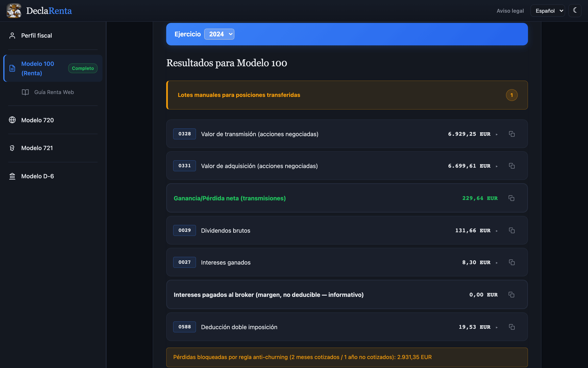
Task: Expand details arrow for 0328 row
Action: 497,134
